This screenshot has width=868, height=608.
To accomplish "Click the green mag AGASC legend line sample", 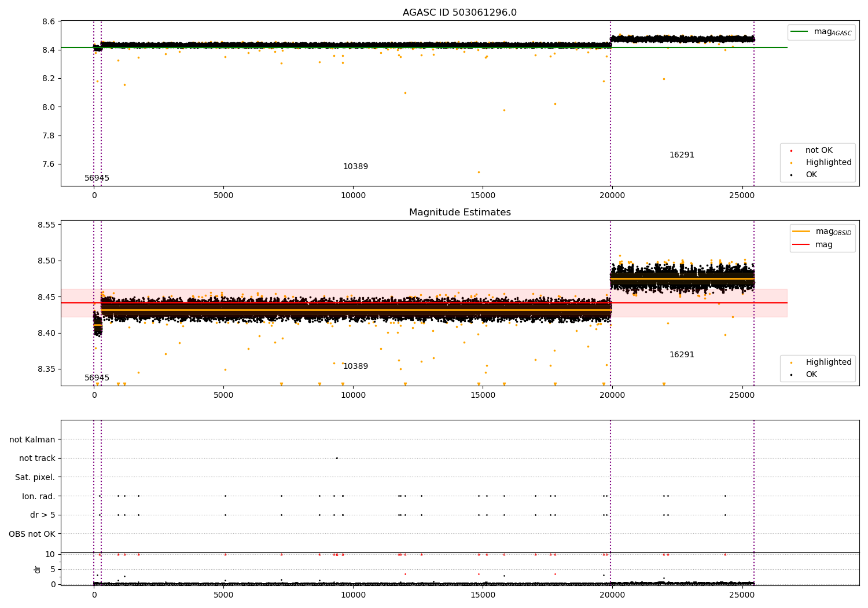I will [800, 32].
